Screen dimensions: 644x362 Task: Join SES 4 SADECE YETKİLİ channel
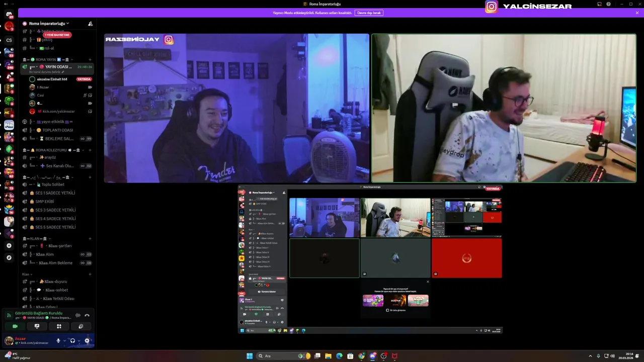coord(57,219)
